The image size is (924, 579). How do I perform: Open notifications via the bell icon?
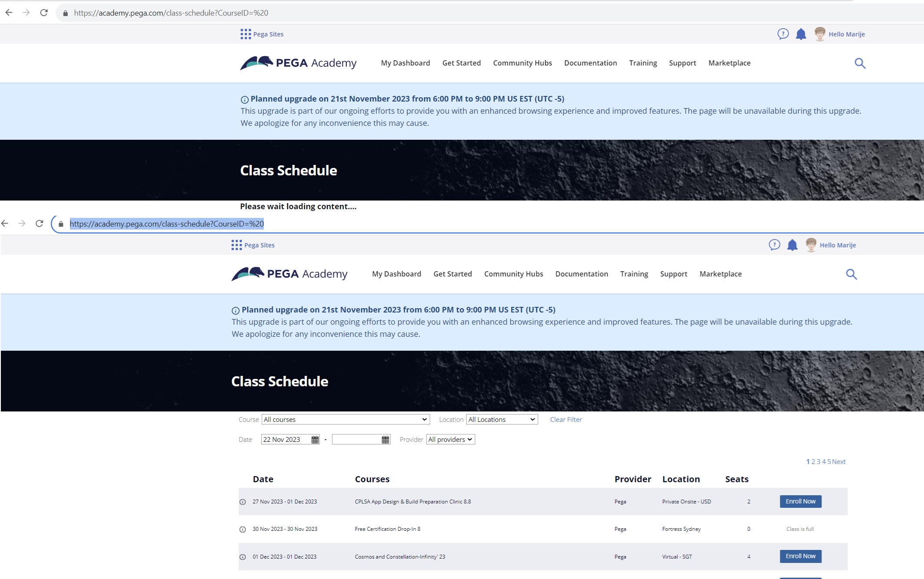click(792, 245)
